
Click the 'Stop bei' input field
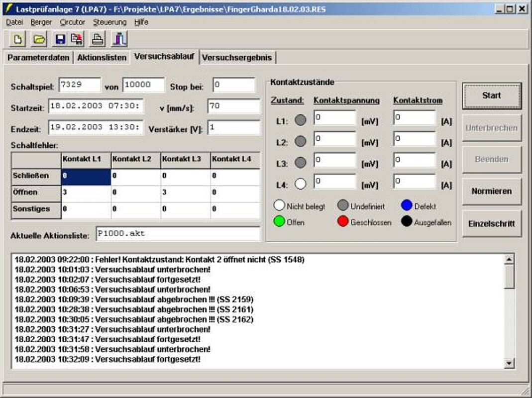point(234,85)
